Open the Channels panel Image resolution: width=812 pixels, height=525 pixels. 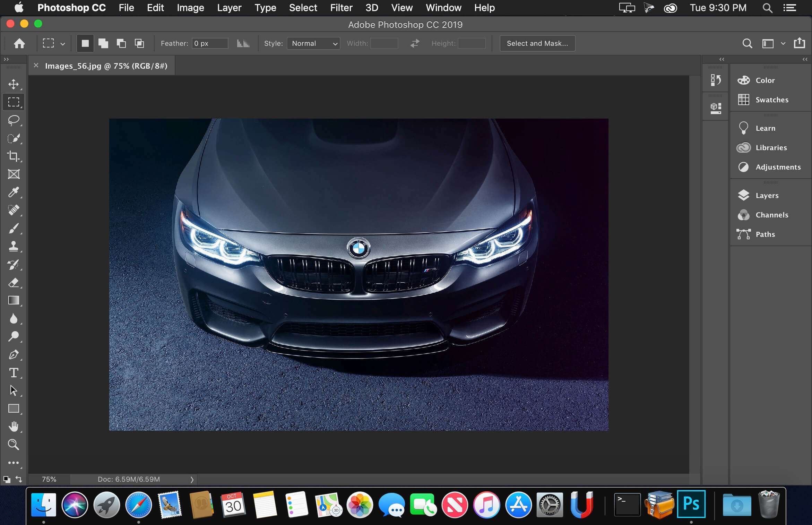[771, 214]
